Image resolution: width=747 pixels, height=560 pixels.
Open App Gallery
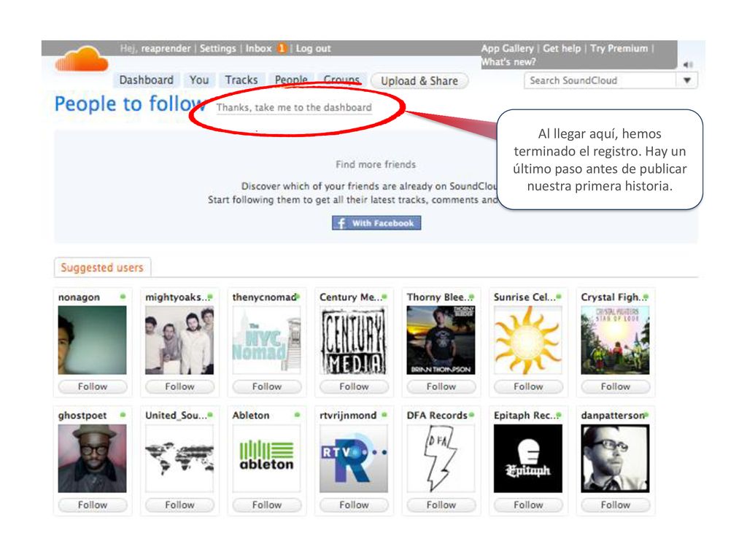pos(508,48)
